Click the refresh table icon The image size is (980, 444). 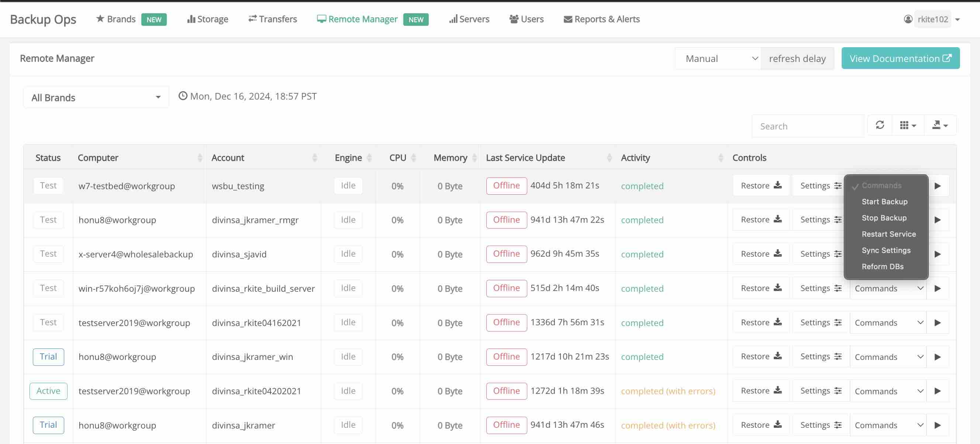pyautogui.click(x=880, y=125)
